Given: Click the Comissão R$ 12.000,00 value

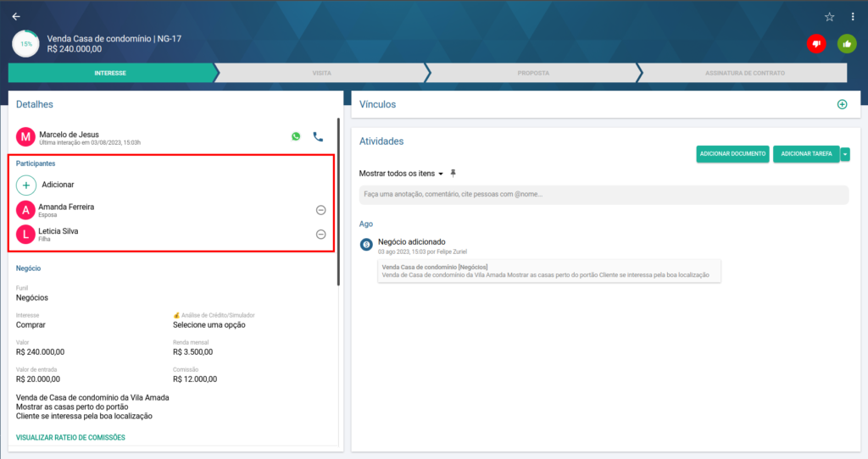Looking at the screenshot, I should [x=195, y=379].
